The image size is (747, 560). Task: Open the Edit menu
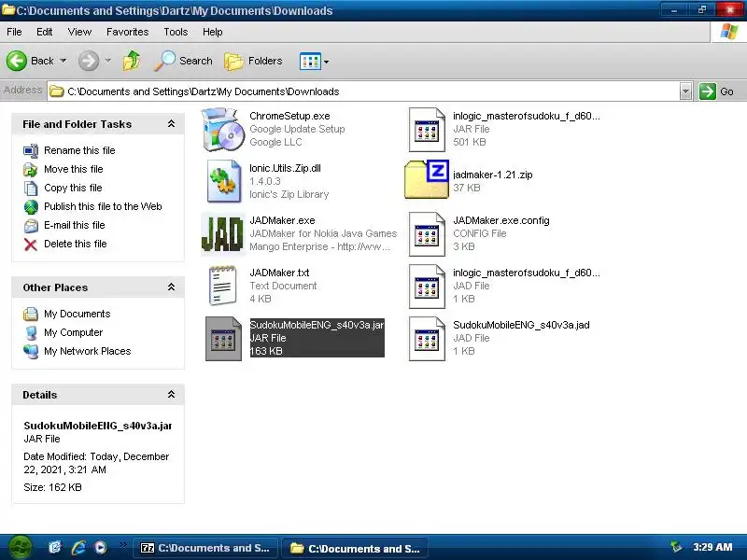pyautogui.click(x=44, y=32)
